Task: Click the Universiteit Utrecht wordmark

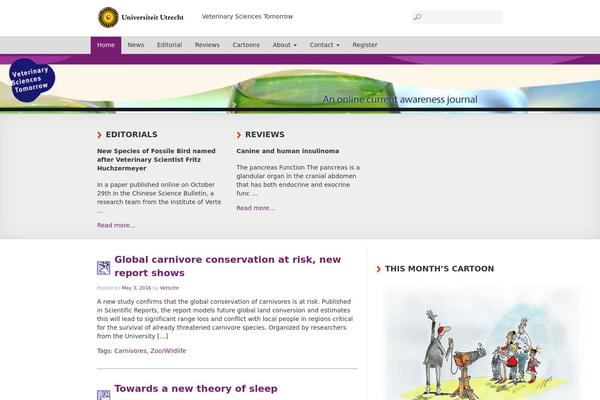Action: coord(153,17)
